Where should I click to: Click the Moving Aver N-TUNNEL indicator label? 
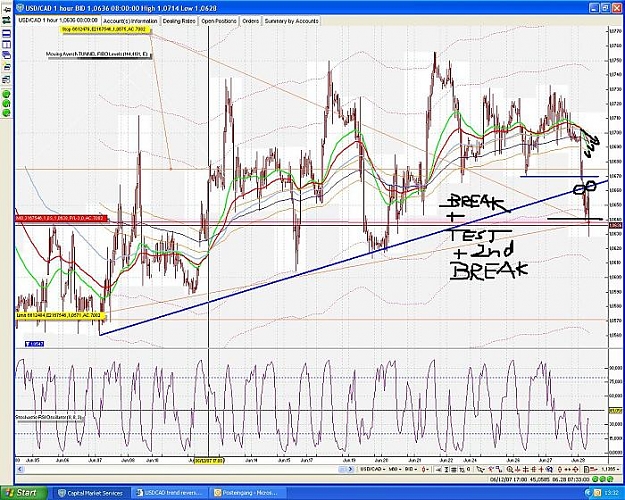pos(98,54)
